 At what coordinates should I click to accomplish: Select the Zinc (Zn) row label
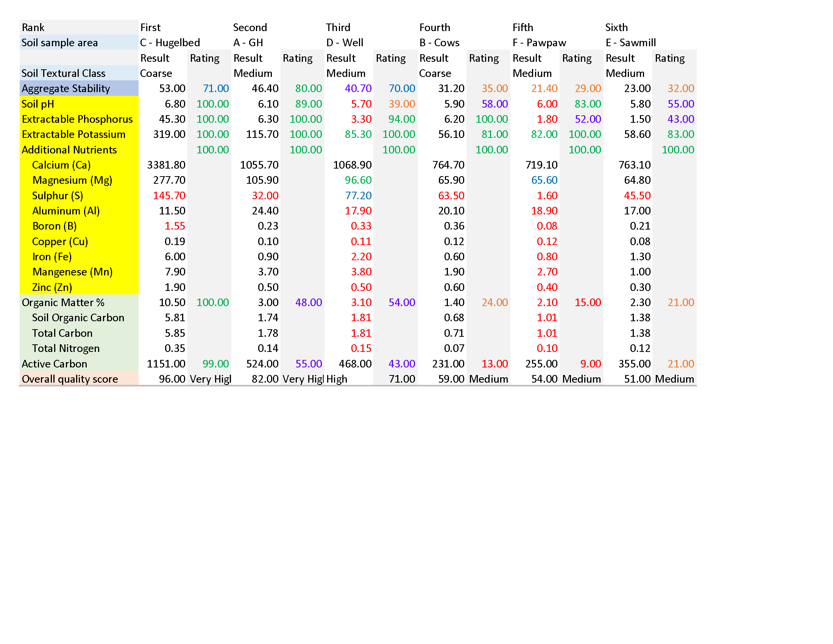[52, 287]
